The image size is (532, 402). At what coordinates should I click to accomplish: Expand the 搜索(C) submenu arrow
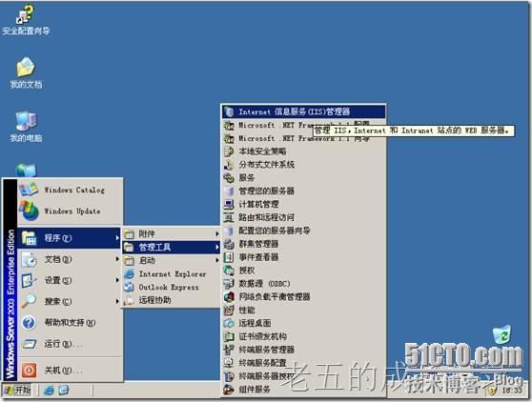(x=117, y=301)
